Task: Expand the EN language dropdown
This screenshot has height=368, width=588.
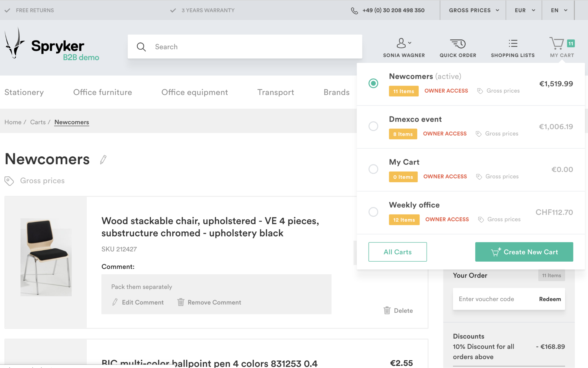Action: (x=559, y=10)
